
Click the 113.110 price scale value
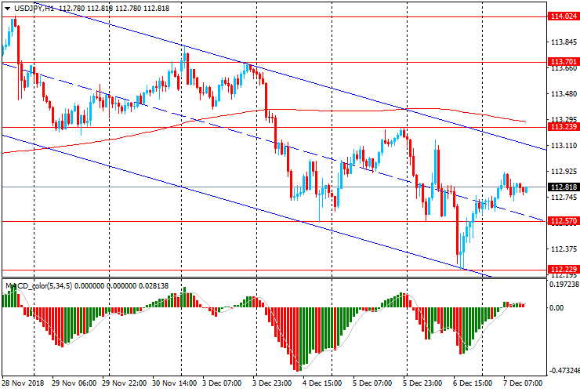click(x=564, y=146)
